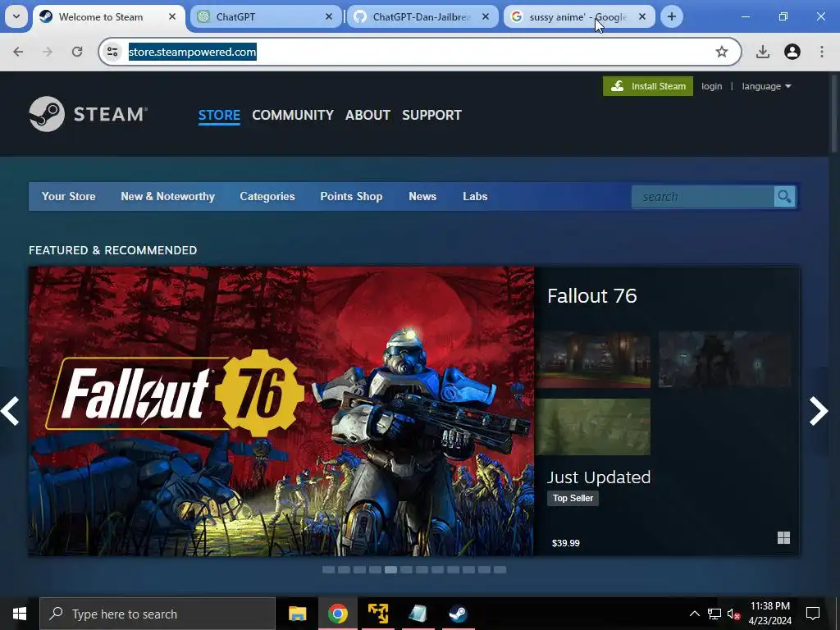Viewport: 840px width, 630px height.
Task: Expand the language dropdown
Action: point(766,86)
